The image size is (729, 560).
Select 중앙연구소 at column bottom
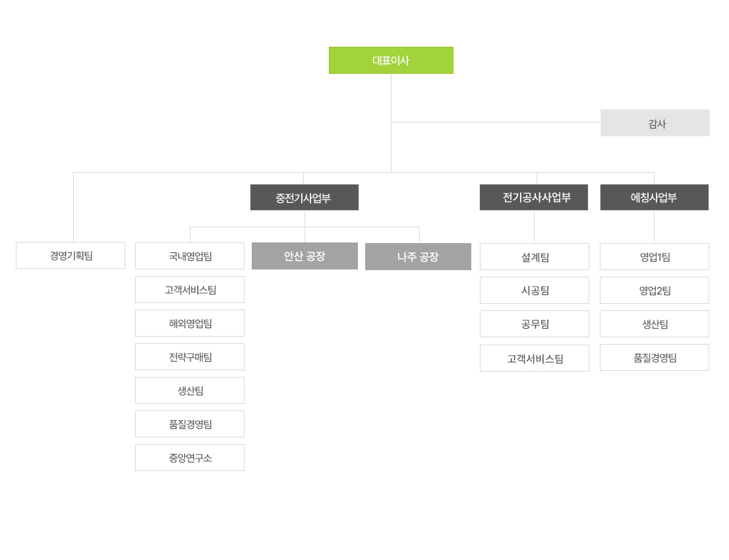pyautogui.click(x=190, y=458)
